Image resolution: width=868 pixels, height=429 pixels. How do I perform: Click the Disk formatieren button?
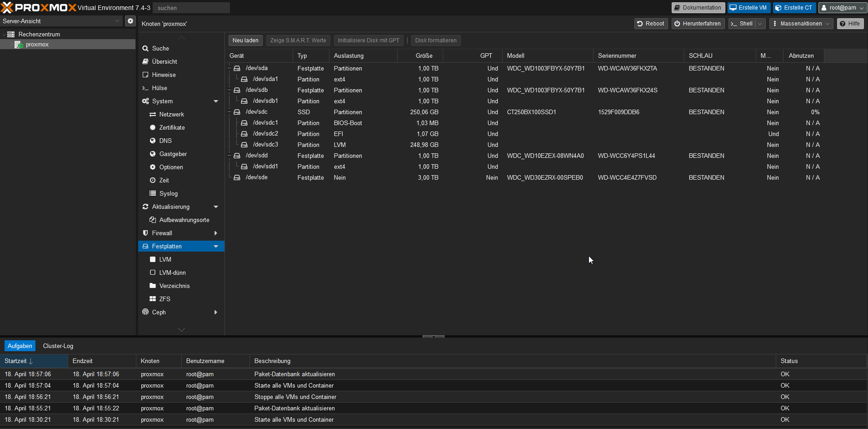(436, 40)
